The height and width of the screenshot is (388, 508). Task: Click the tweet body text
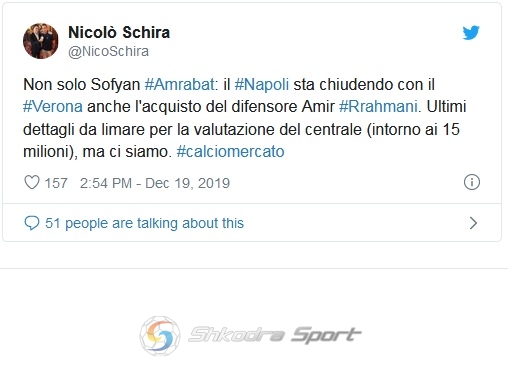coord(245,118)
